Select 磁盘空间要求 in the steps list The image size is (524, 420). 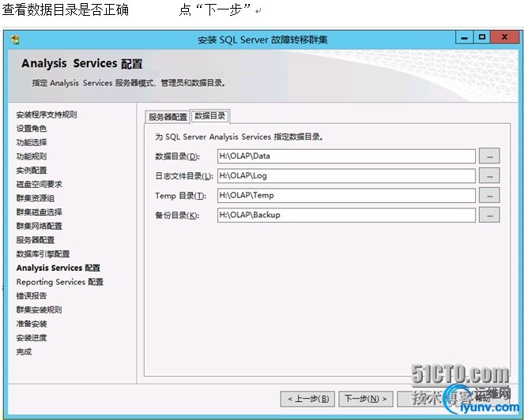coord(39,184)
